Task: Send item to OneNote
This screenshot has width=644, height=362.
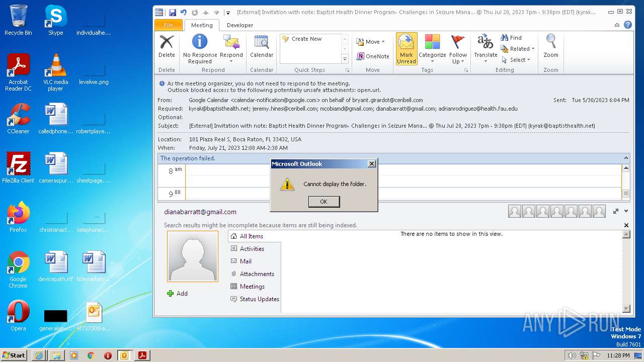Action: coord(373,56)
